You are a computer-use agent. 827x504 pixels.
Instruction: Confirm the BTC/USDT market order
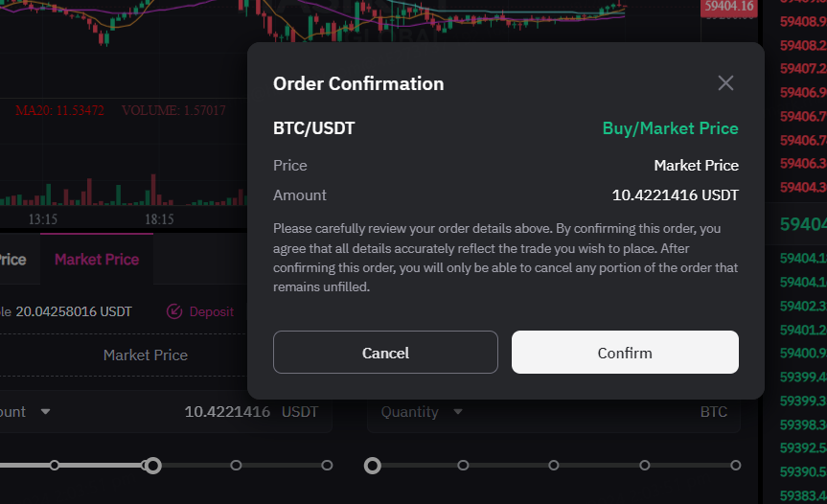tap(625, 353)
